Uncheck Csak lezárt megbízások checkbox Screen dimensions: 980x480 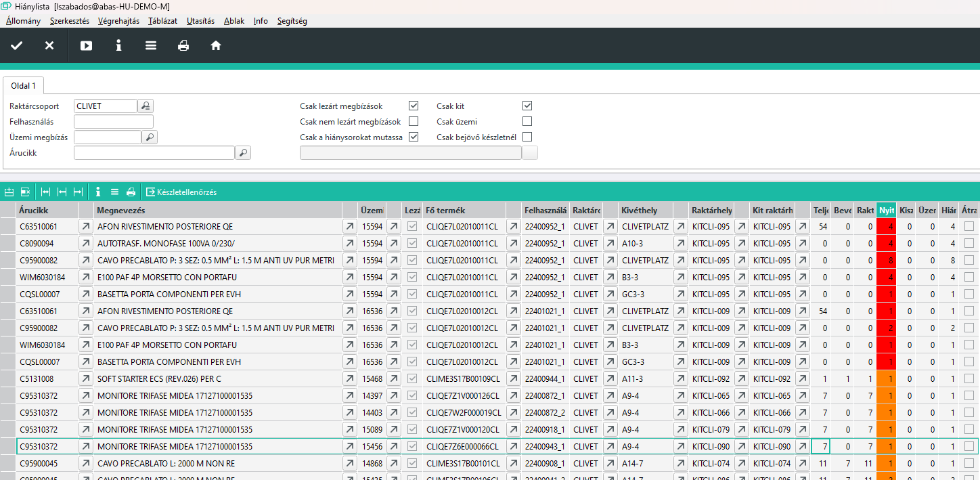click(x=414, y=106)
